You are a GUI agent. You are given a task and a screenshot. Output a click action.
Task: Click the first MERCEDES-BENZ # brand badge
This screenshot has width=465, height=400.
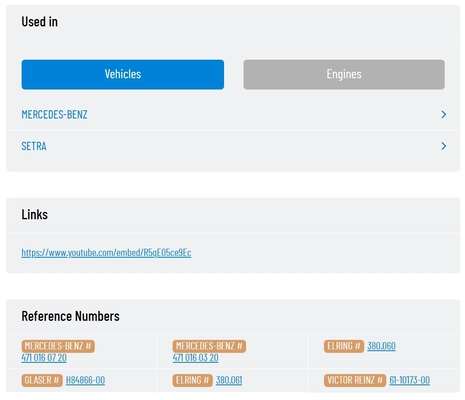pos(58,346)
